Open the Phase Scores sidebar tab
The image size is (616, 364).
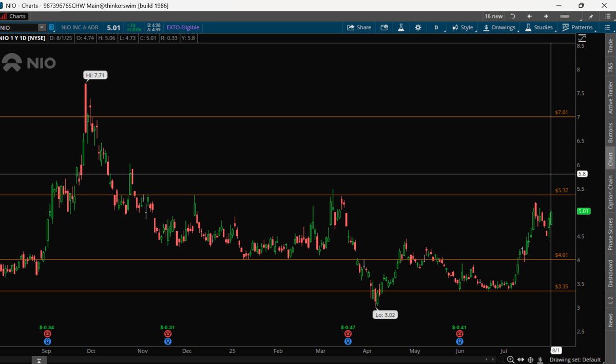[x=610, y=234]
